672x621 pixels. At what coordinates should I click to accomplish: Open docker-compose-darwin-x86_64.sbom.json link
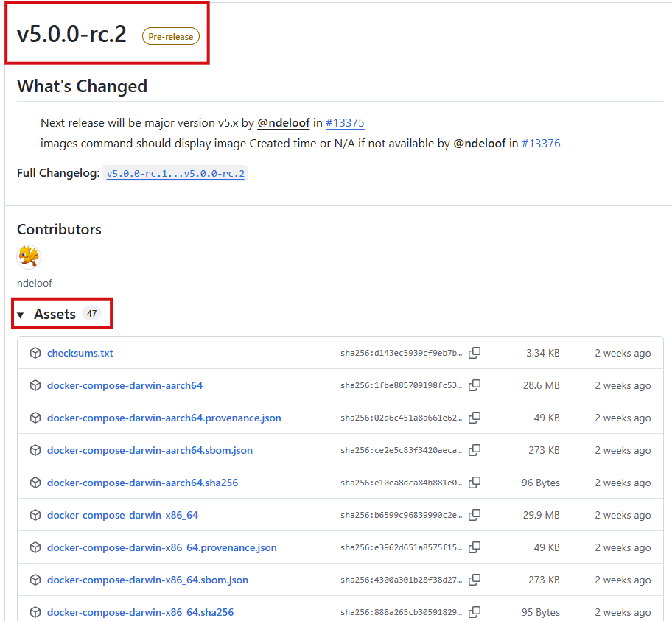click(x=148, y=580)
